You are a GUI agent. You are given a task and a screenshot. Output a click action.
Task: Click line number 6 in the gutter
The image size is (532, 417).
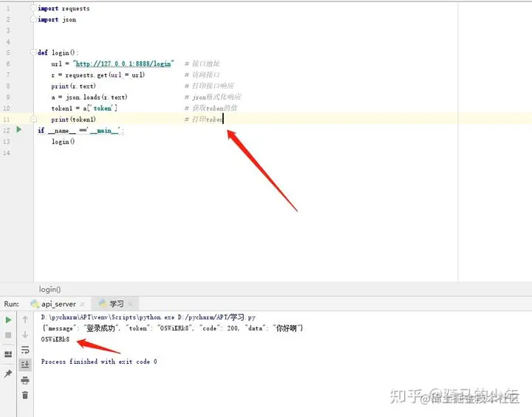(x=8, y=64)
